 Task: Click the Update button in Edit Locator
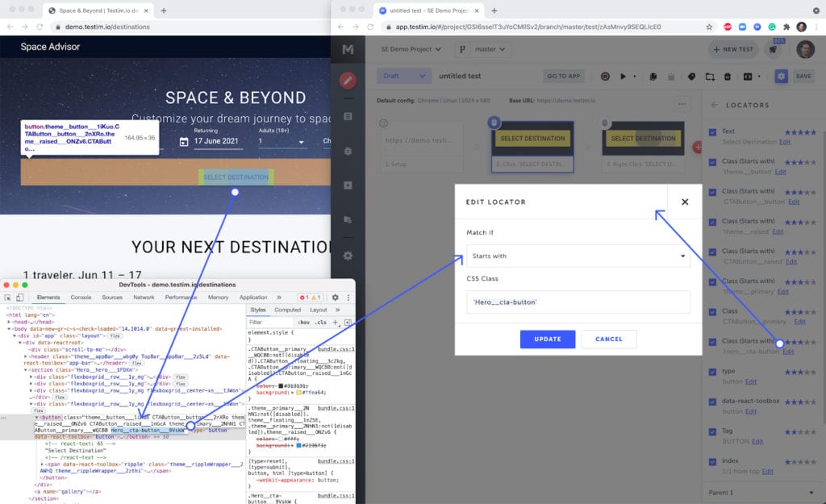[x=548, y=339]
